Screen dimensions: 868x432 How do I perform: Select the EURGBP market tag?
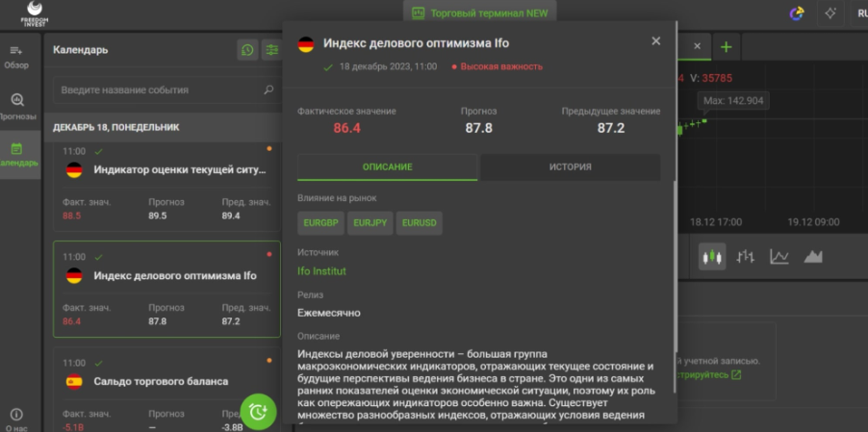tap(320, 223)
